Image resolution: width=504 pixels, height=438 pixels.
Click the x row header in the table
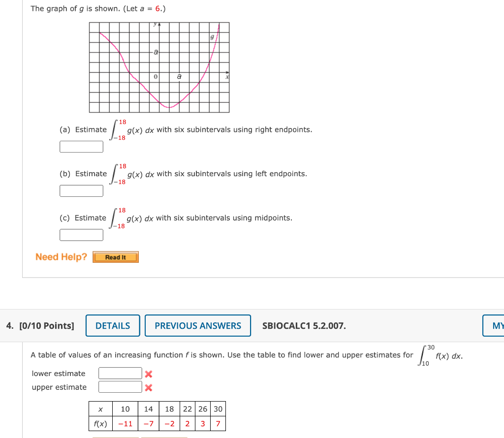tap(100, 409)
